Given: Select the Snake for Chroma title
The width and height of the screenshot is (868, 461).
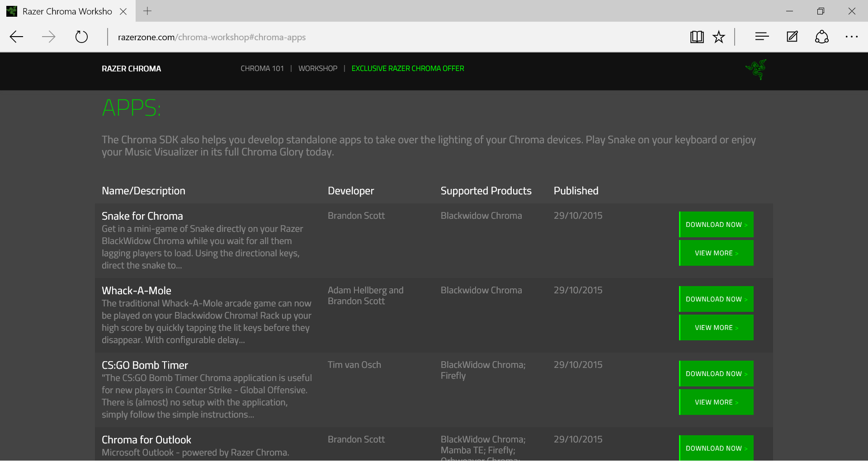Looking at the screenshot, I should 142,216.
